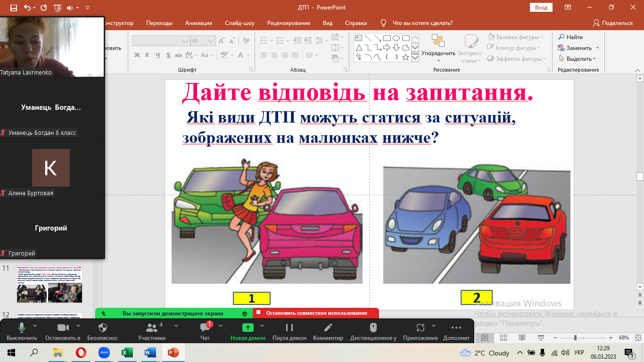The height and width of the screenshot is (362, 644).
Task: Open Excel from the Windows taskbar
Action: (127, 353)
